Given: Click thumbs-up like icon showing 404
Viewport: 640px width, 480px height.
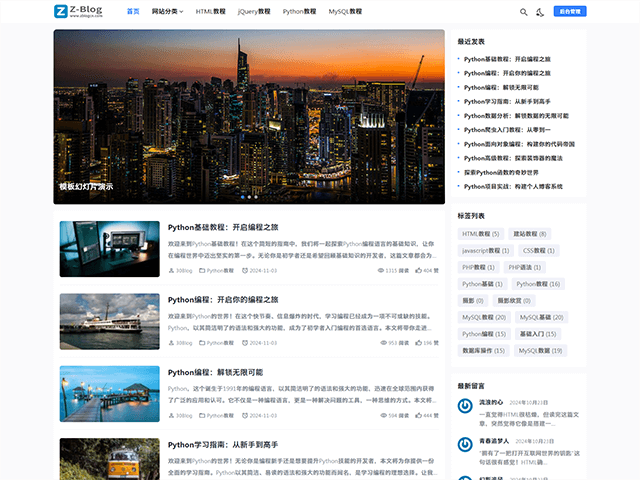Looking at the screenshot, I should (x=418, y=271).
